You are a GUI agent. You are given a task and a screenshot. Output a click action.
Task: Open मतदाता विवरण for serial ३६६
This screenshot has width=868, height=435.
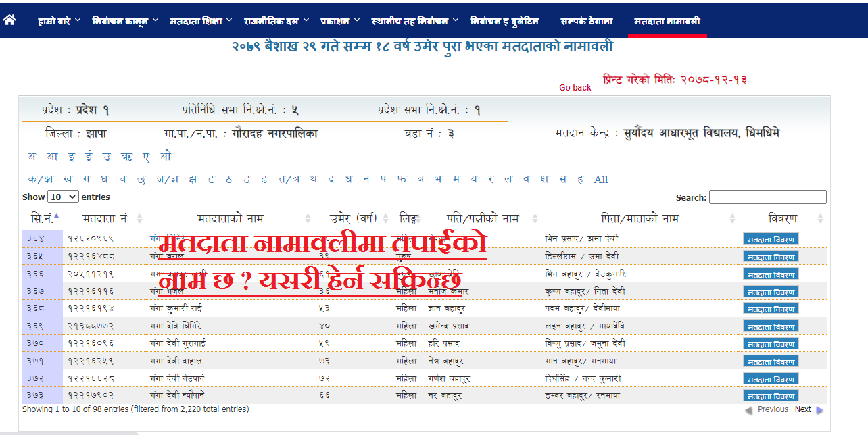tap(771, 275)
